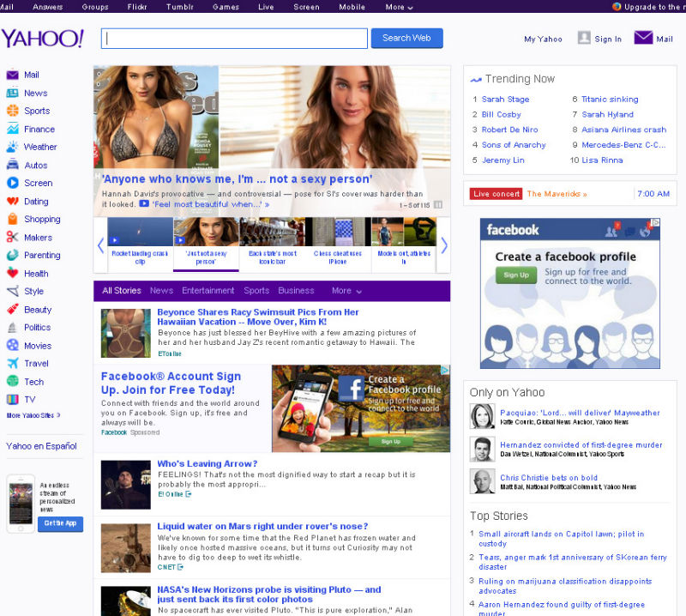Click the purple Mail icon in header
The height and width of the screenshot is (616, 686).
pos(643,38)
